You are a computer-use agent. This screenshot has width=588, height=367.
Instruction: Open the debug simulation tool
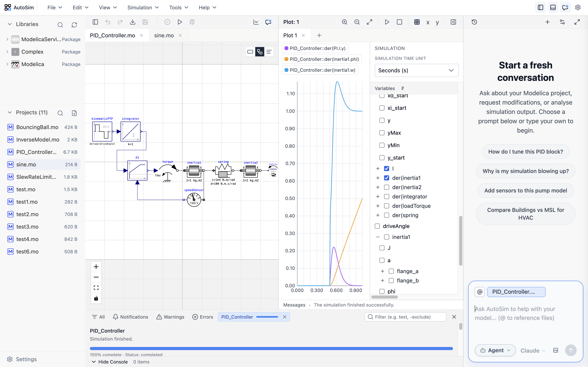[x=192, y=22]
